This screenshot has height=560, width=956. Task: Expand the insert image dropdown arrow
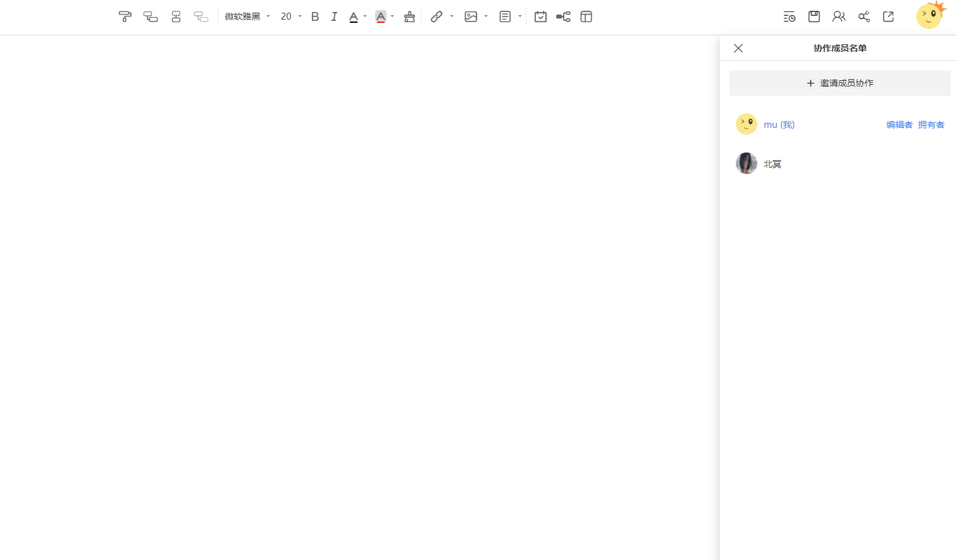point(486,17)
